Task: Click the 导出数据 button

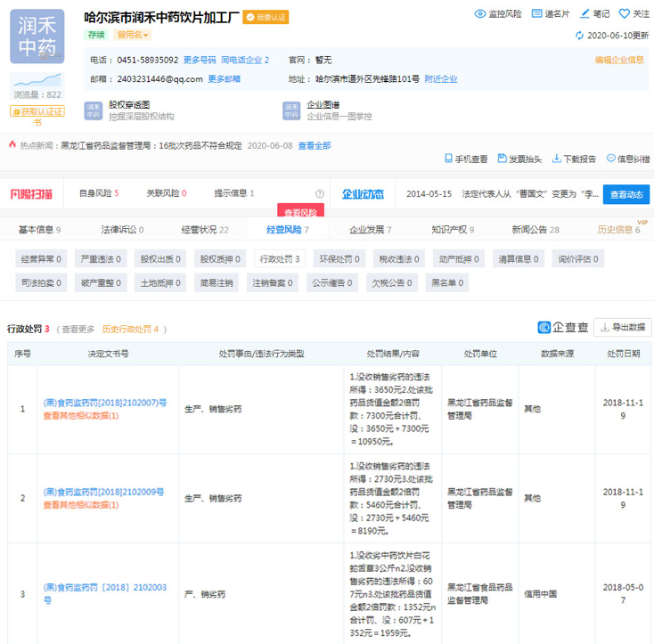Action: coord(623,327)
